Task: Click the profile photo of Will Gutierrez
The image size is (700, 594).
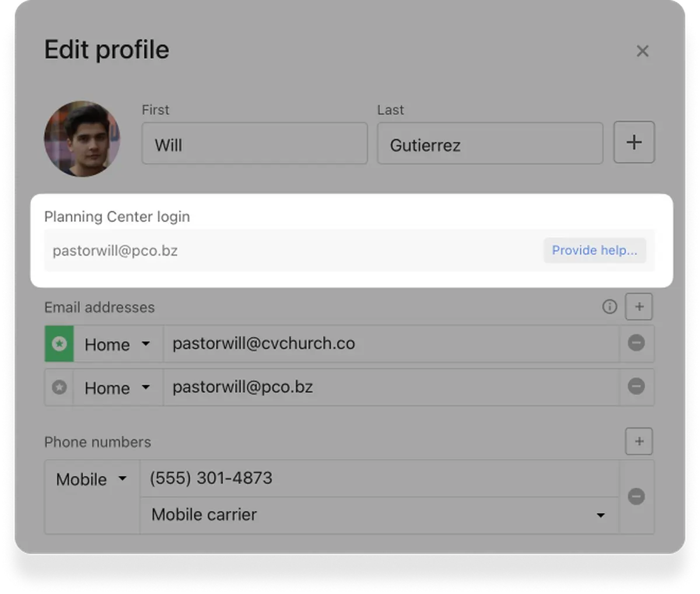Action: (x=82, y=139)
